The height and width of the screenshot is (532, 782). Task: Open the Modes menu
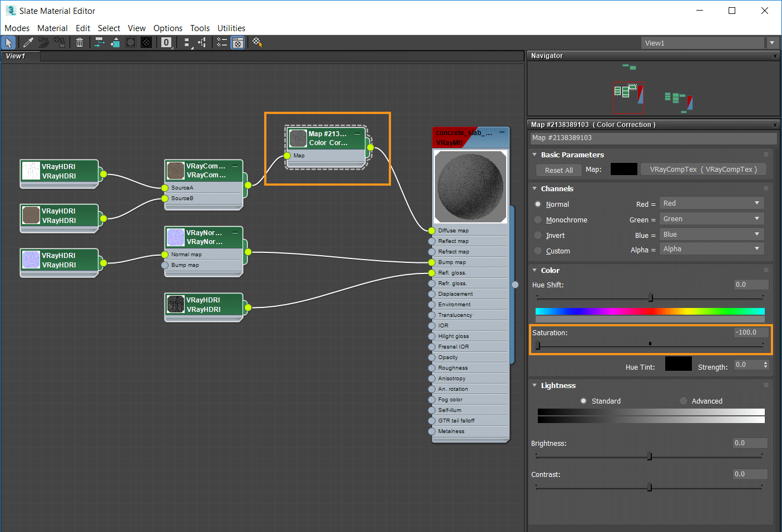point(17,28)
